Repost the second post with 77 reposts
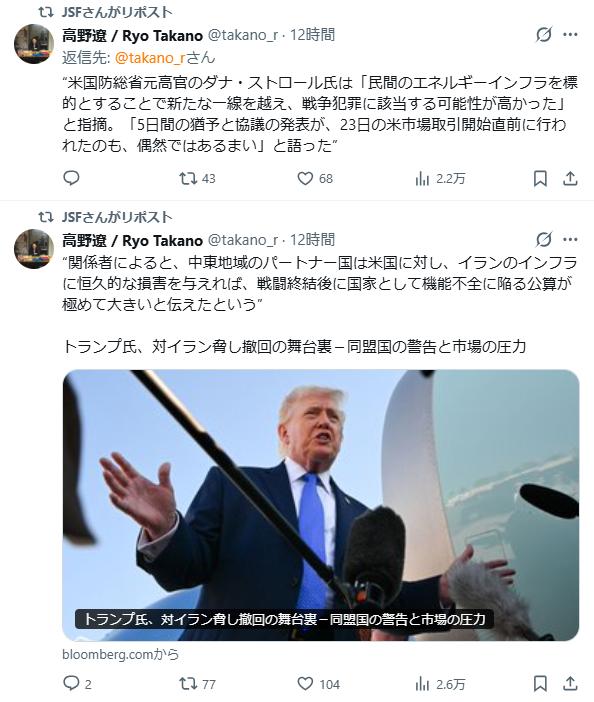 coord(197,684)
